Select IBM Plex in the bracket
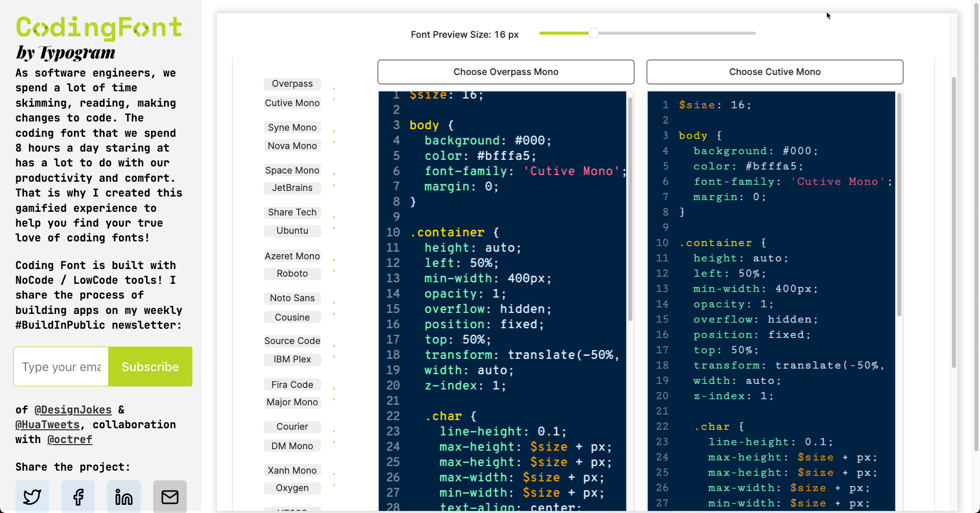 click(292, 359)
